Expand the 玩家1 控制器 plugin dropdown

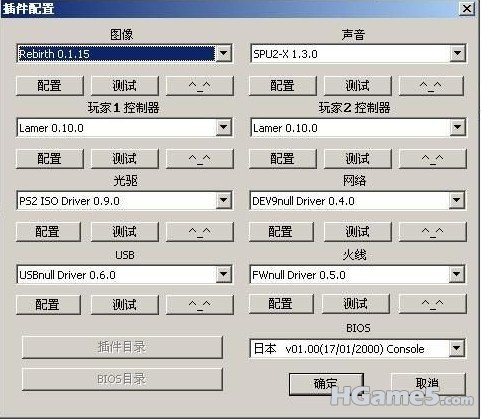223,127
